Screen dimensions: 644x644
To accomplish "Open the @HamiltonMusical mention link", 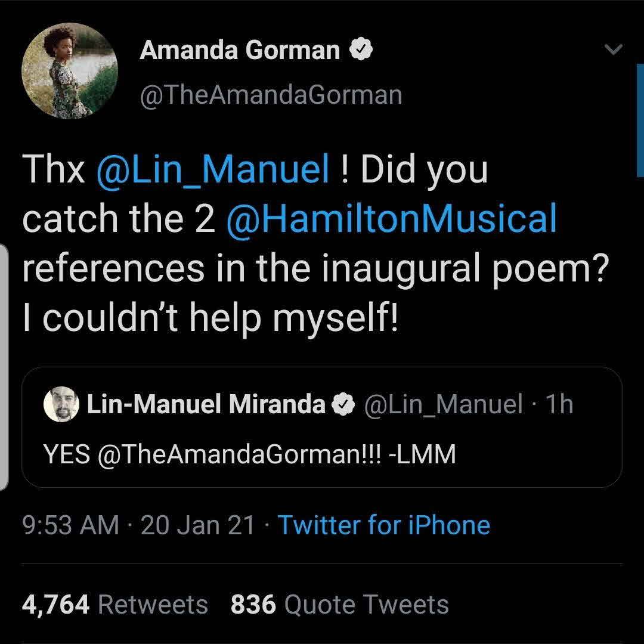I will 392,219.
